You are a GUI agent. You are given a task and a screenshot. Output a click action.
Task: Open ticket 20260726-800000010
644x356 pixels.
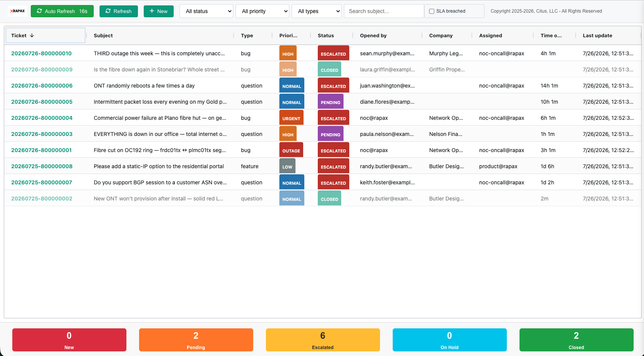pos(41,53)
